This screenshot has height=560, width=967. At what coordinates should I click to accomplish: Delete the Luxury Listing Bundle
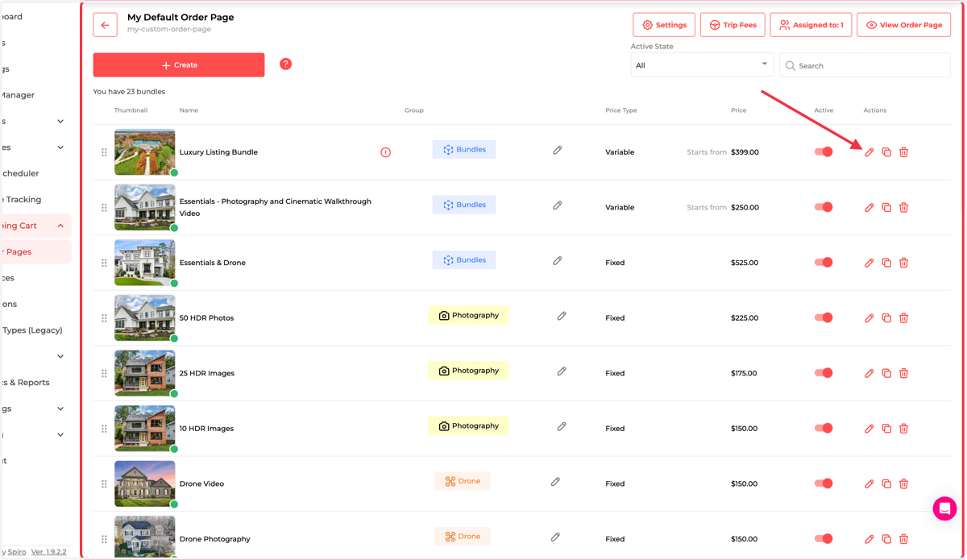(903, 152)
